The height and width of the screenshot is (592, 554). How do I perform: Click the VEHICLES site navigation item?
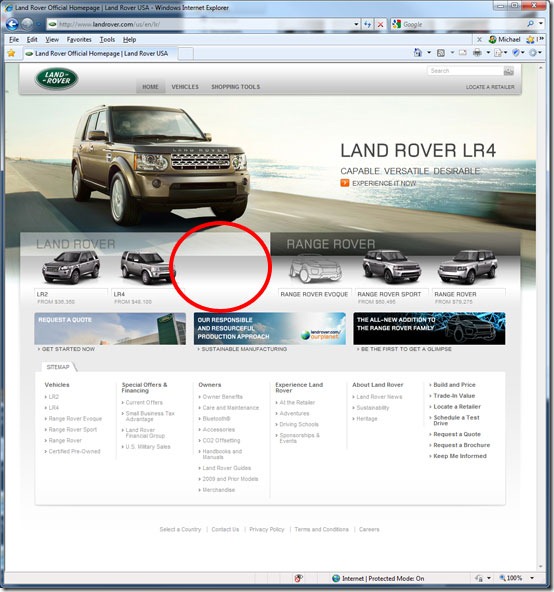[x=185, y=87]
